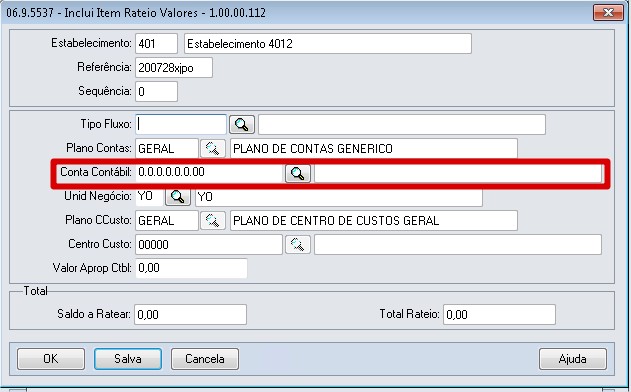Click the Sequência label
Viewport: 631px width, 392px height.
105,91
